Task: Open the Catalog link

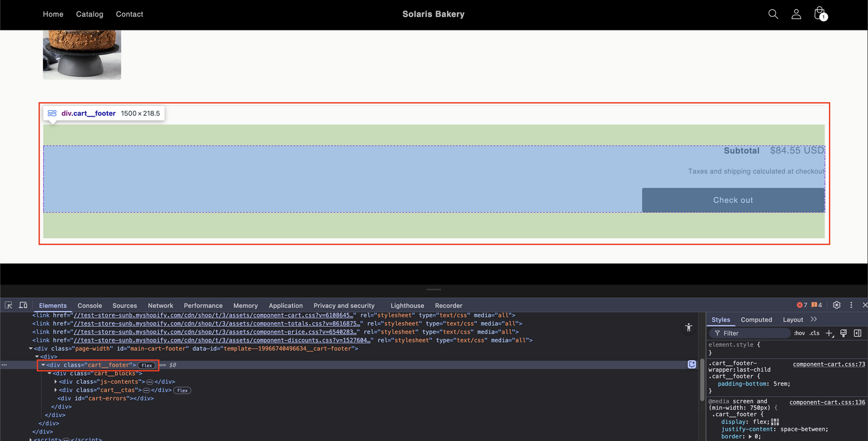Action: (90, 14)
